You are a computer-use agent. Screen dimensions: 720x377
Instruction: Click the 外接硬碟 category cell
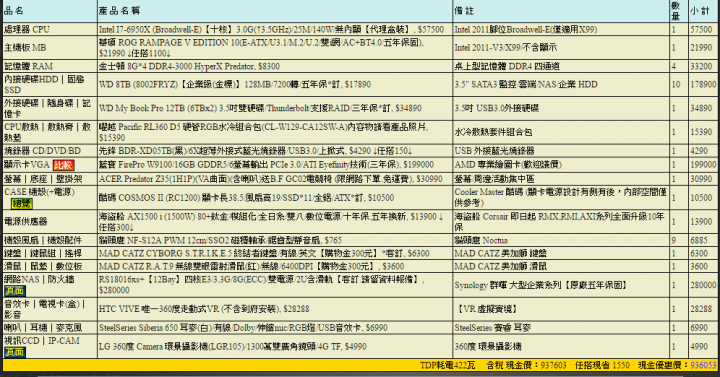50,108
